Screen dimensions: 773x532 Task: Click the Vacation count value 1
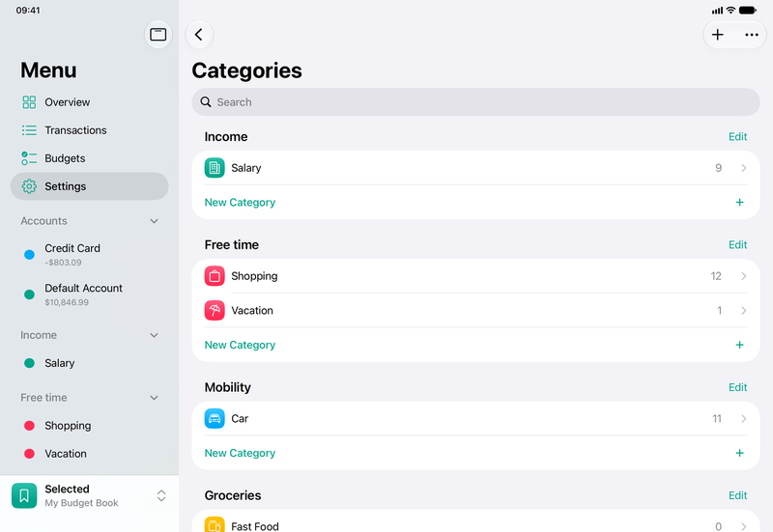719,310
